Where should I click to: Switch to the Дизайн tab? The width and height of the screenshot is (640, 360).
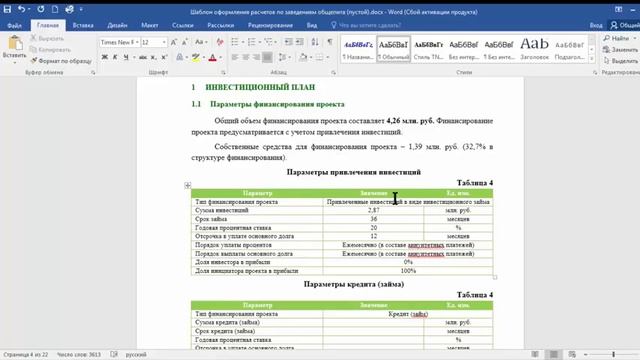pyautogui.click(x=117, y=25)
